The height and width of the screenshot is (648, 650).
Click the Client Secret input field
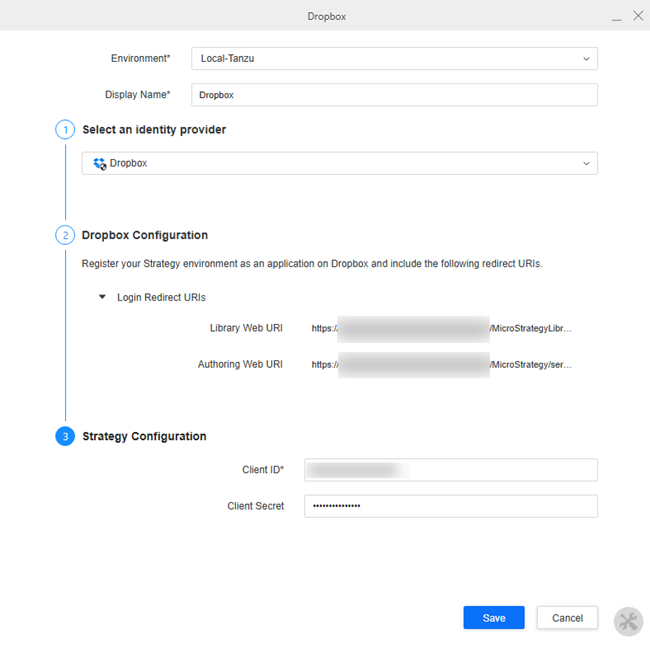pos(451,506)
